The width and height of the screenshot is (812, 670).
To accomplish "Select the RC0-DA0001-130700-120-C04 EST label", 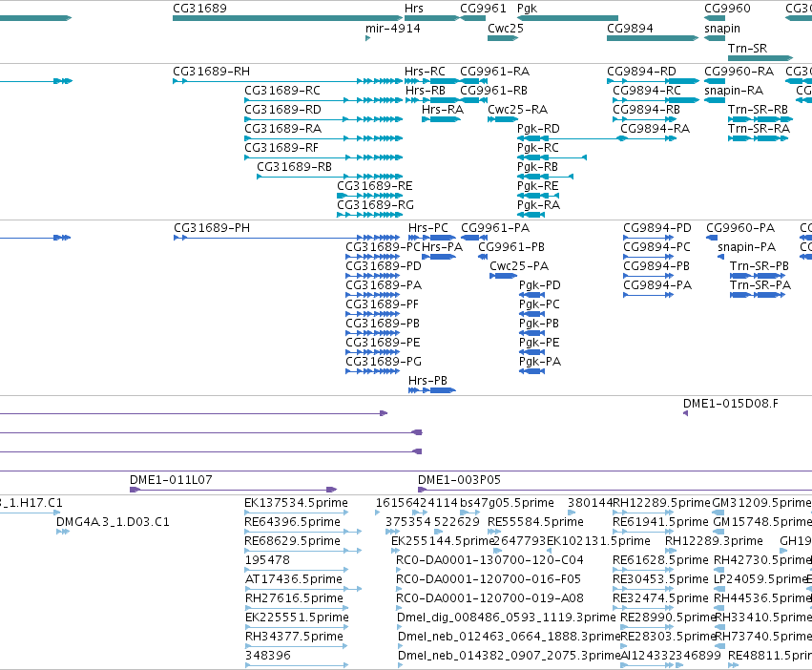I will coord(489,560).
